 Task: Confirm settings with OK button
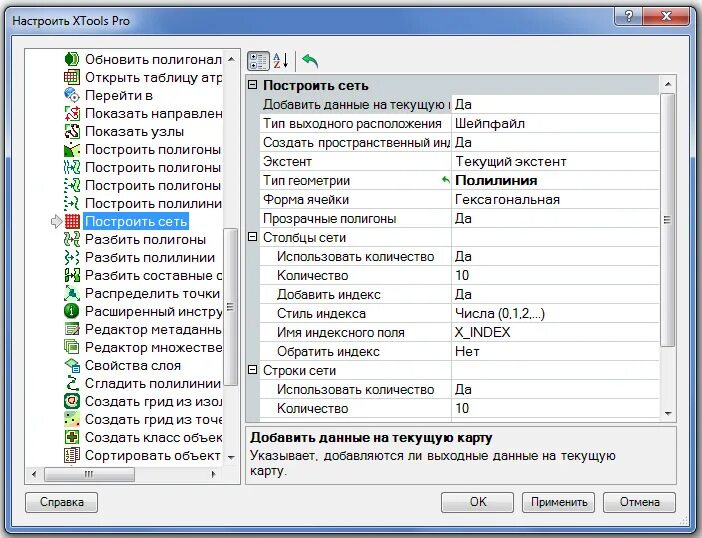[x=477, y=502]
